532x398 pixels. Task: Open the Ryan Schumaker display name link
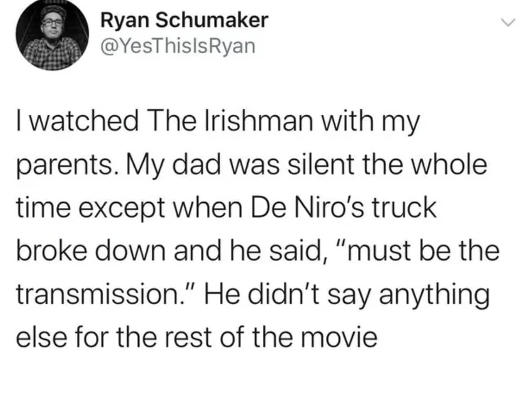coord(184,20)
